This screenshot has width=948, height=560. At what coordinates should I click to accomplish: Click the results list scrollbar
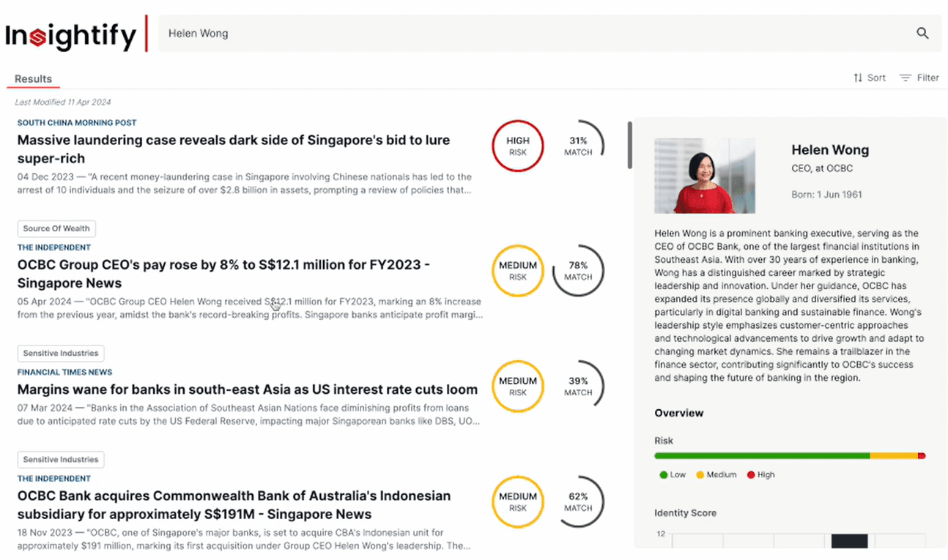click(629, 145)
